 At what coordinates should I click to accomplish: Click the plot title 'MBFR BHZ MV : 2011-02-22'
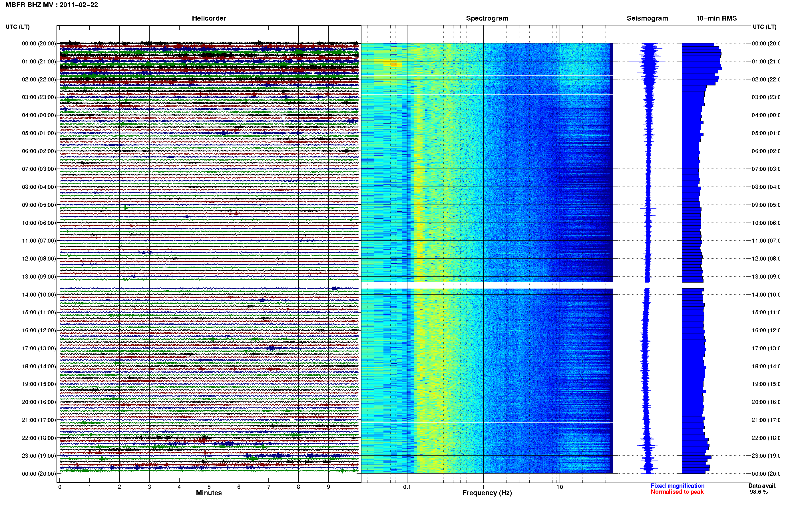[x=52, y=5]
